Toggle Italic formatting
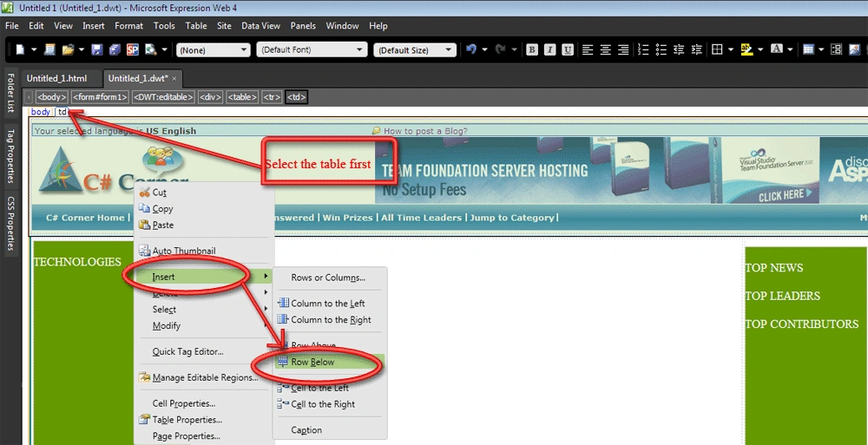The height and width of the screenshot is (445, 868). 549,49
